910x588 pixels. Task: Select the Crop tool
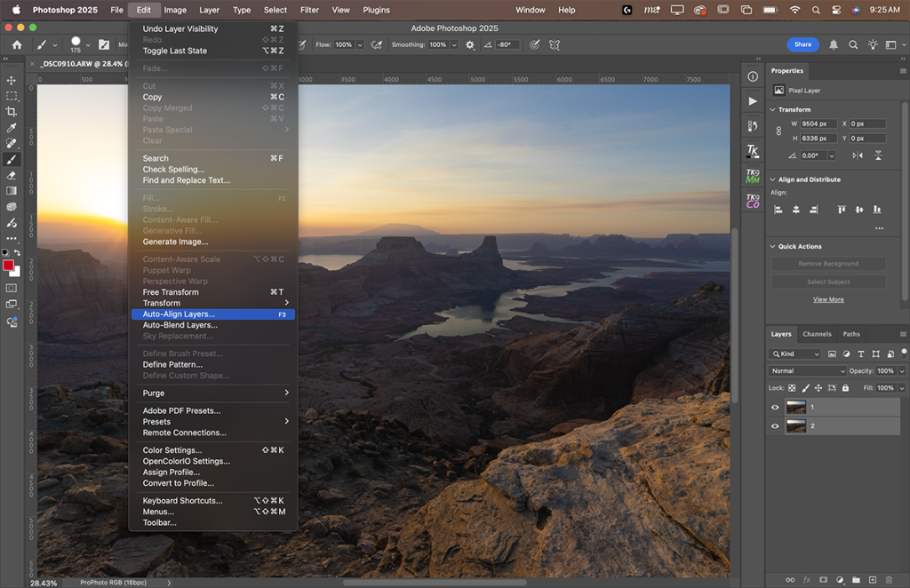(x=12, y=112)
